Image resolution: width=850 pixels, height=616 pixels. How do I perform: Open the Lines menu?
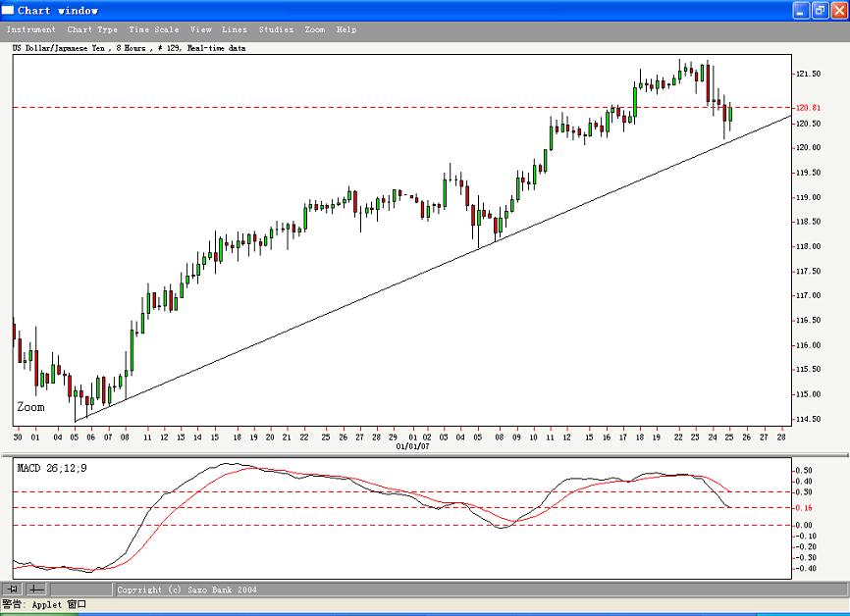click(234, 29)
